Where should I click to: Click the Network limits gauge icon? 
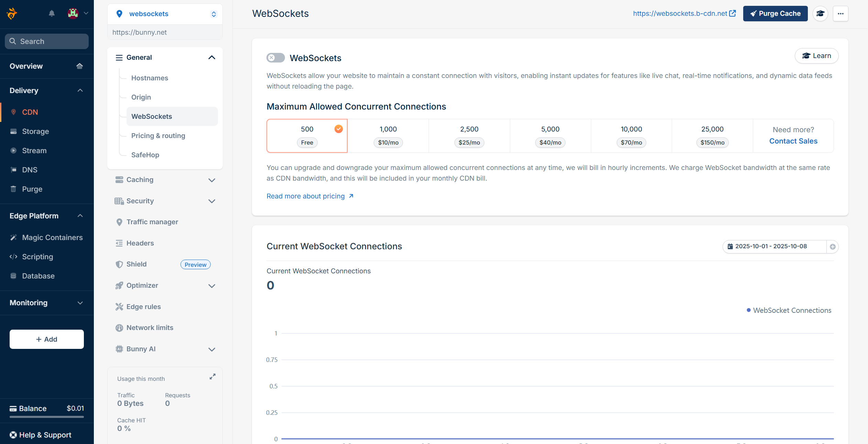click(119, 328)
